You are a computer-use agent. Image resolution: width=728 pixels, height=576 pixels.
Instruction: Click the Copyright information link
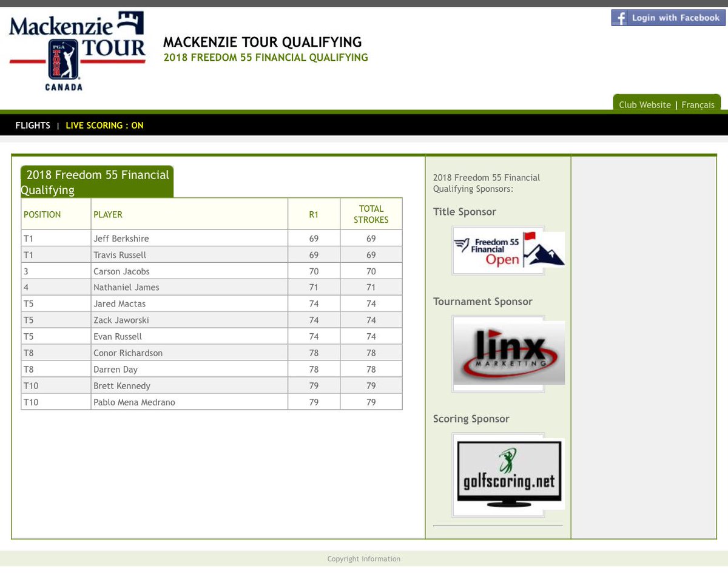click(x=364, y=559)
